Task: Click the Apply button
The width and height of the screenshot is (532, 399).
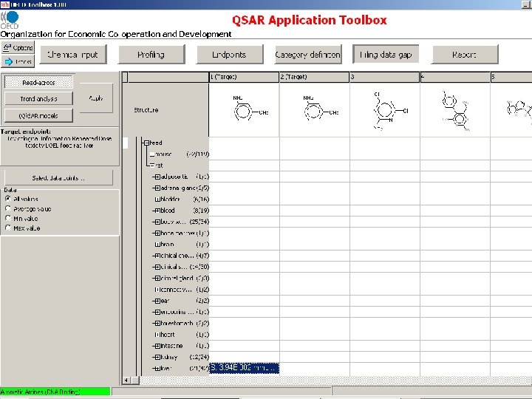Action: tap(96, 98)
